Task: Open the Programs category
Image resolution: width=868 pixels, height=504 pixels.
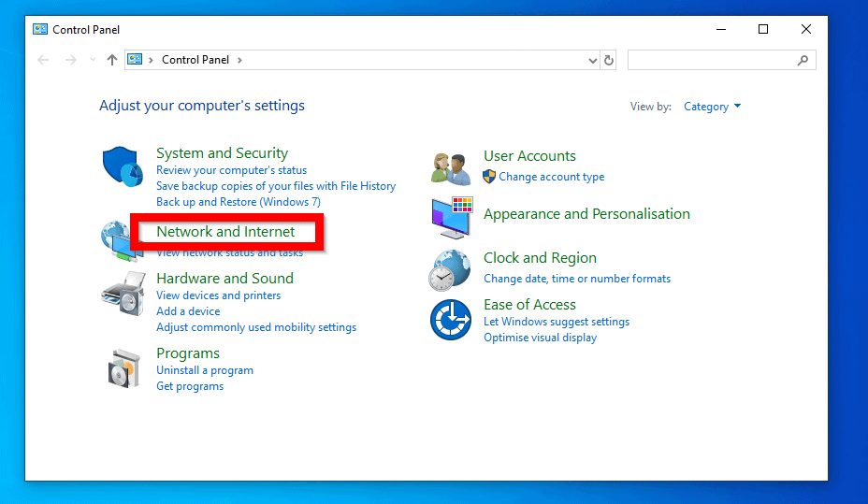Action: pos(188,353)
